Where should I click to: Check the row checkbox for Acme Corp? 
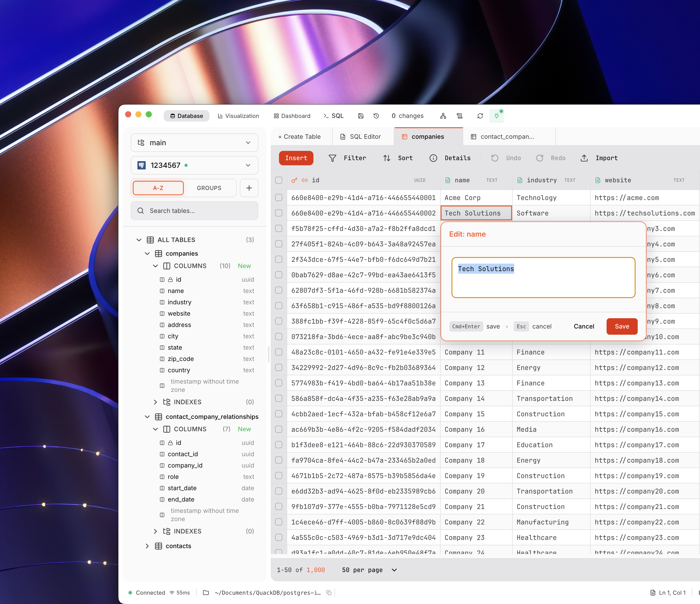[x=279, y=197]
